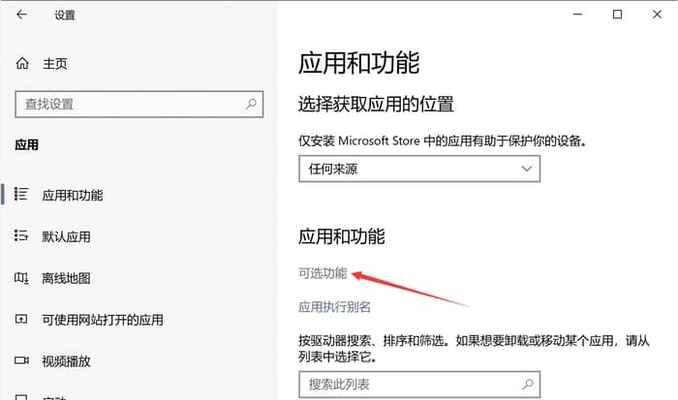Click the magnifier icon in 搜索此列表 box
The height and width of the screenshot is (400, 678).
527,384
